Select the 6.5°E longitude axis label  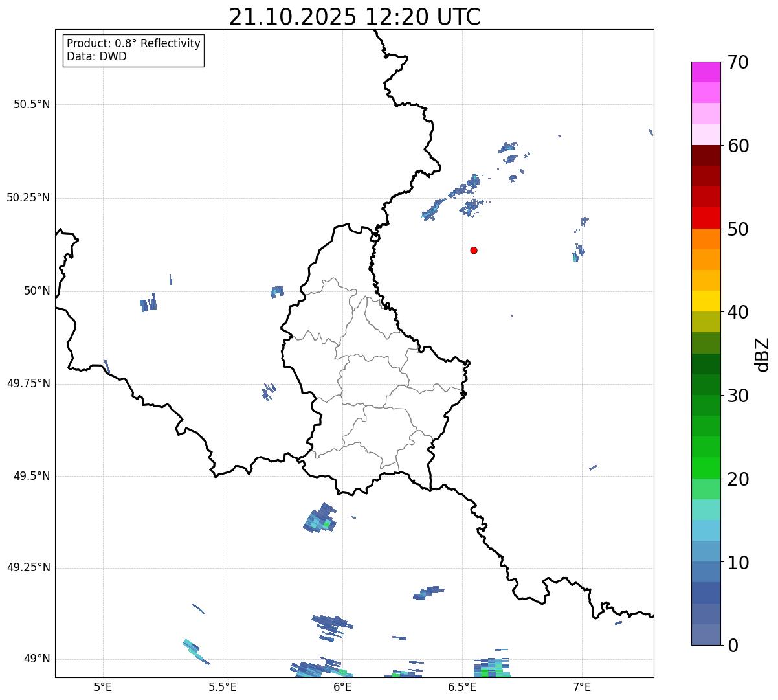coord(463,686)
